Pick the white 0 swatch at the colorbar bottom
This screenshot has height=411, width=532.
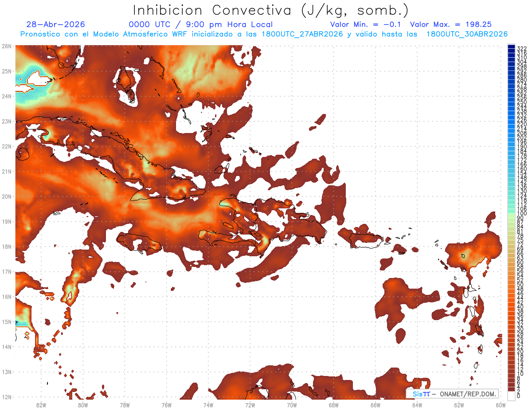click(x=512, y=395)
